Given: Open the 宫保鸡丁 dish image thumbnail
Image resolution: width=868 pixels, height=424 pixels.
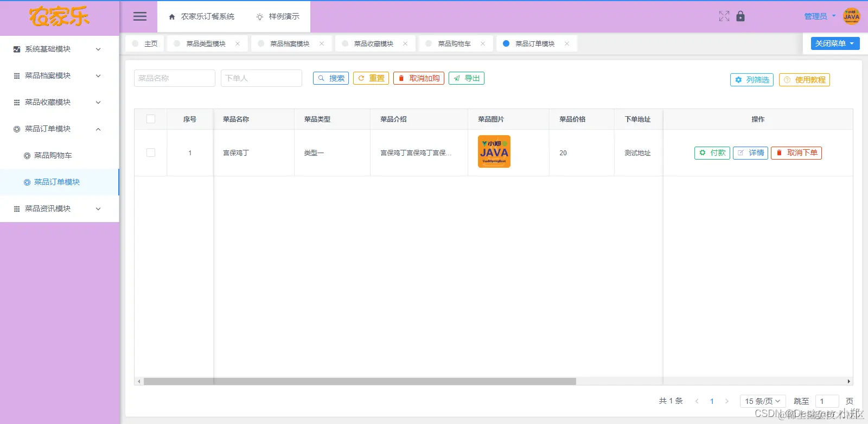Looking at the screenshot, I should pyautogui.click(x=494, y=151).
